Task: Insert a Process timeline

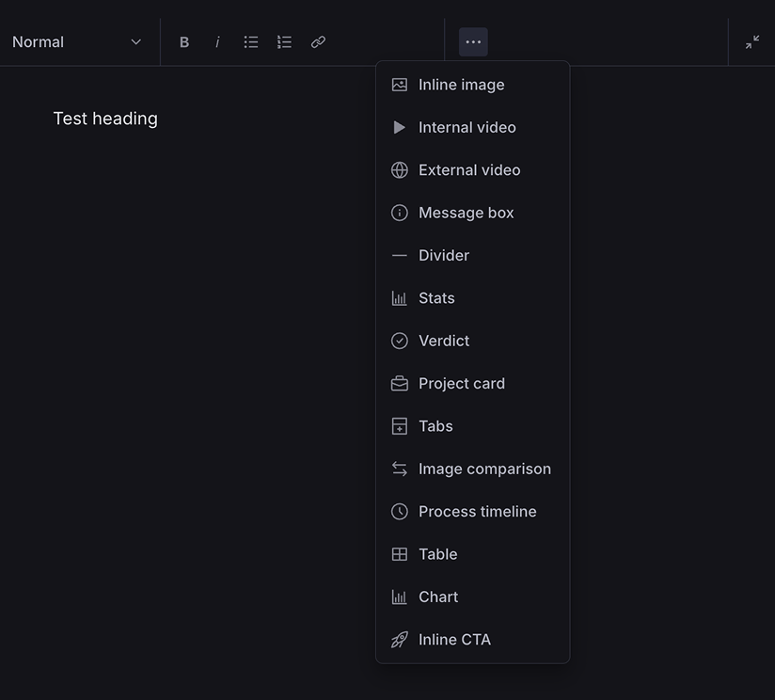Action: (x=472, y=512)
